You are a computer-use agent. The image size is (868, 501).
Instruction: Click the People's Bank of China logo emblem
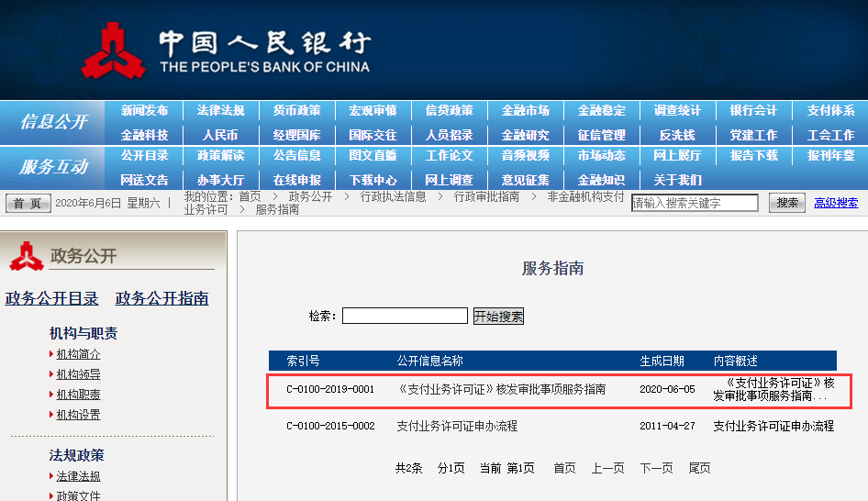coord(114,50)
